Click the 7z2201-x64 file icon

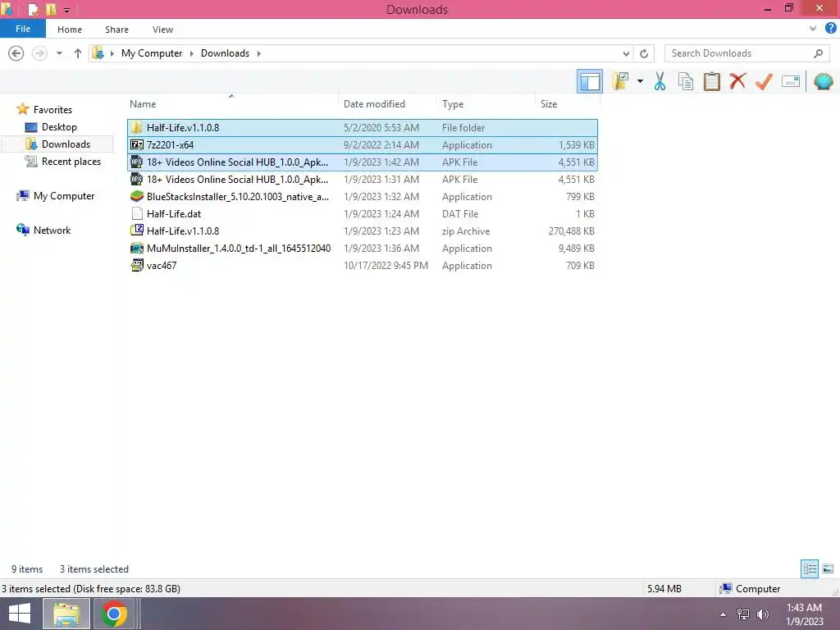(137, 144)
